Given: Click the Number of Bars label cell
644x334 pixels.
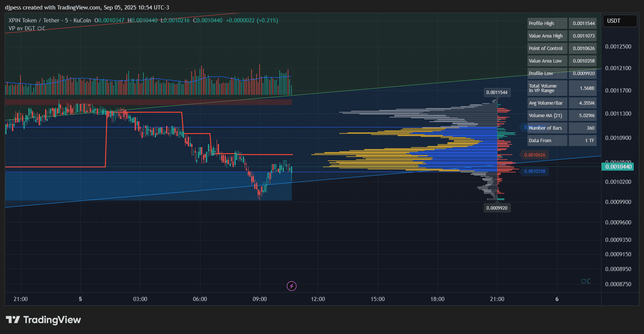Looking at the screenshot, I should point(547,128).
